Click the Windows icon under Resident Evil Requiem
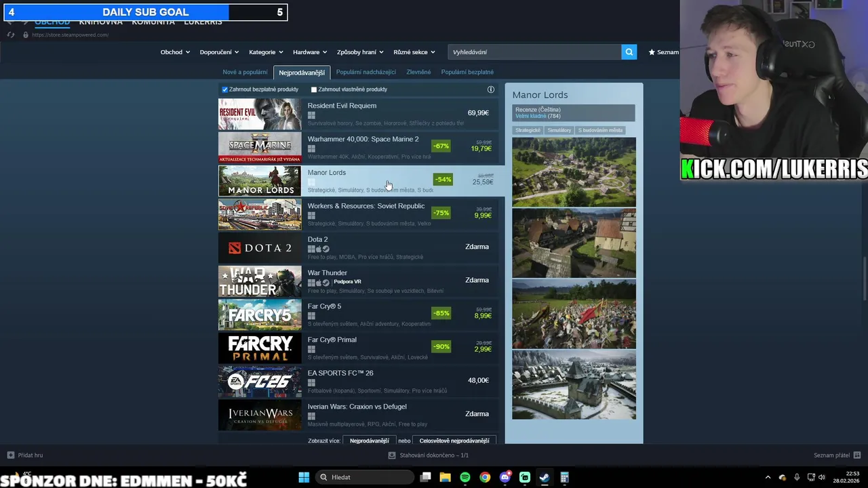Image resolution: width=868 pixels, height=488 pixels. (x=311, y=115)
